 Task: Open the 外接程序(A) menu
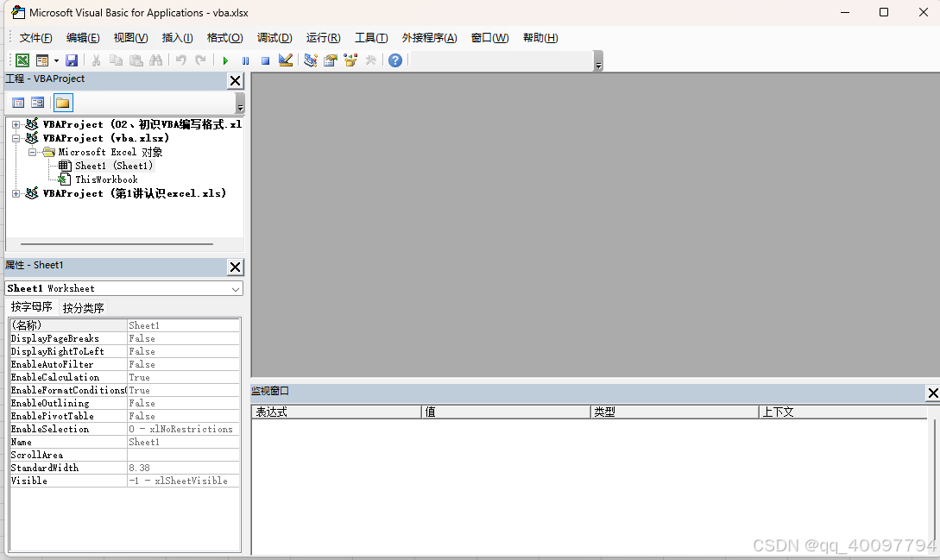[x=429, y=38]
